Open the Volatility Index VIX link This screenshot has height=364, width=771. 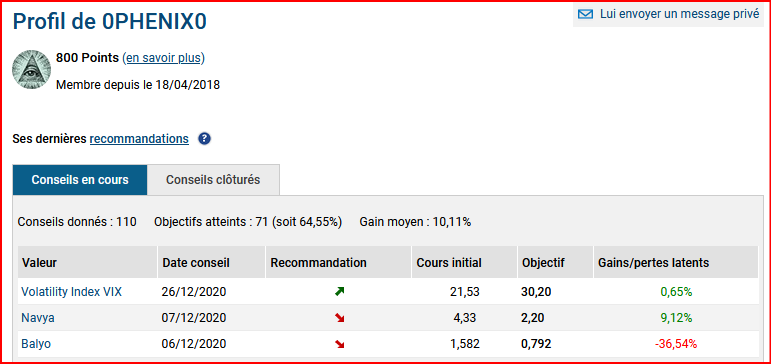[71, 292]
